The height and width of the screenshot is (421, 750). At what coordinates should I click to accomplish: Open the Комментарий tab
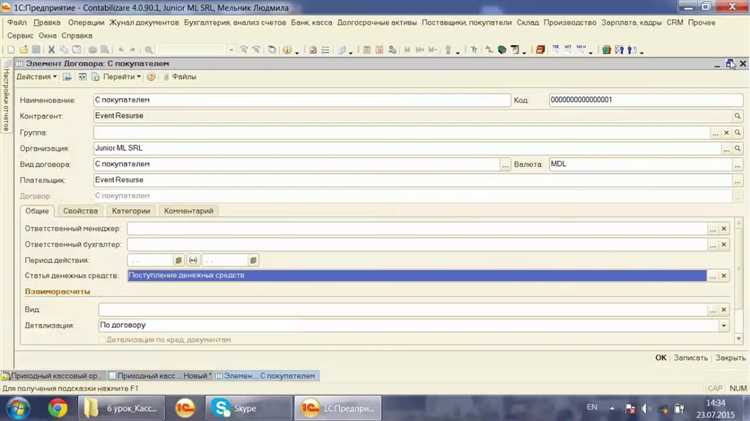pos(189,211)
